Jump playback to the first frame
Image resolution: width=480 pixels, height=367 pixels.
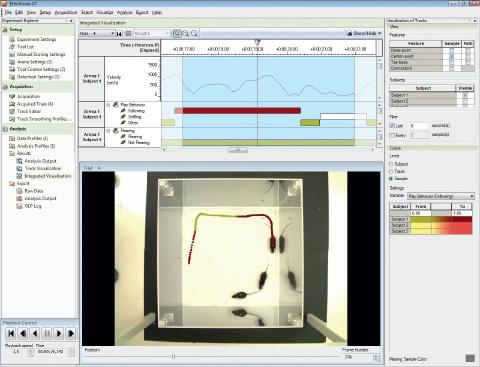click(x=11, y=333)
